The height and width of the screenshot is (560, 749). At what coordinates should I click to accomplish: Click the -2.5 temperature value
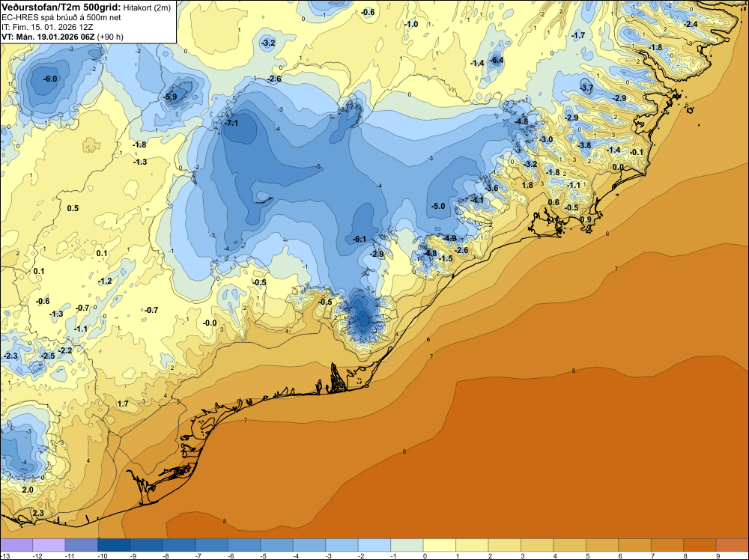click(x=48, y=356)
